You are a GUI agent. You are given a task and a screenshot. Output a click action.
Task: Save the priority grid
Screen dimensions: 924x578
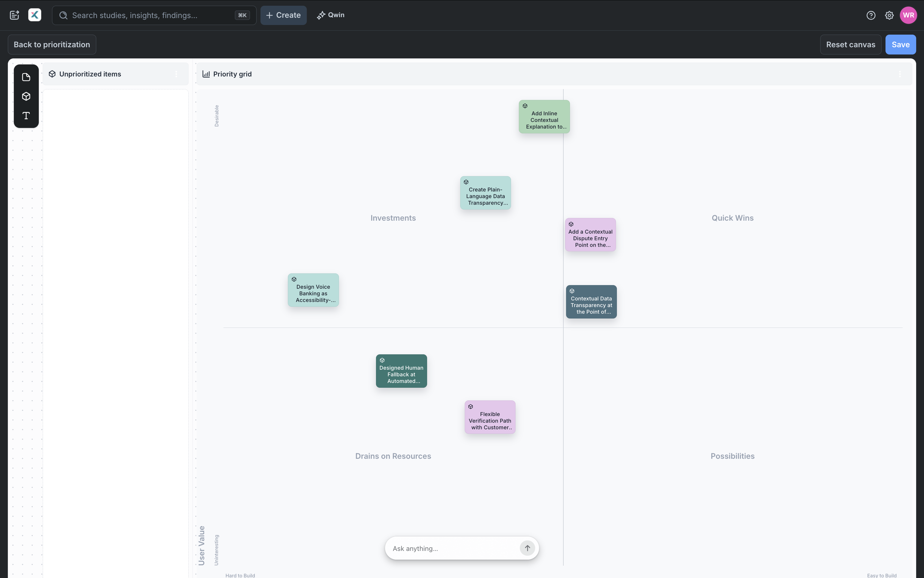coord(900,44)
